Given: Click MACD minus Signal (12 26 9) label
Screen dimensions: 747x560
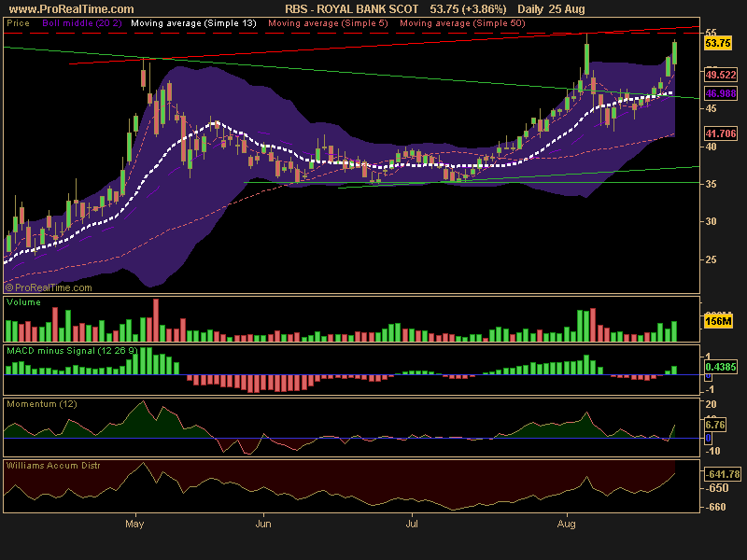Looking at the screenshot, I should (x=72, y=351).
